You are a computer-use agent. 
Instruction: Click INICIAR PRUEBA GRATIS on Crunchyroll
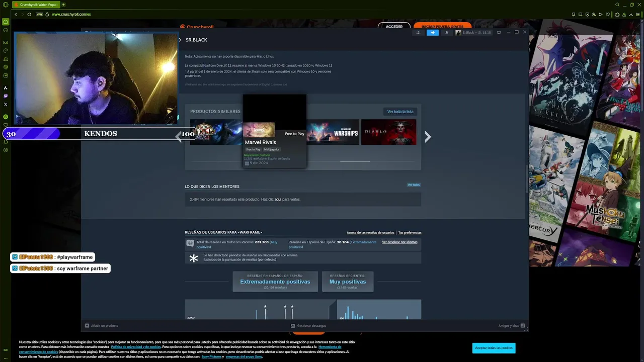point(442,27)
